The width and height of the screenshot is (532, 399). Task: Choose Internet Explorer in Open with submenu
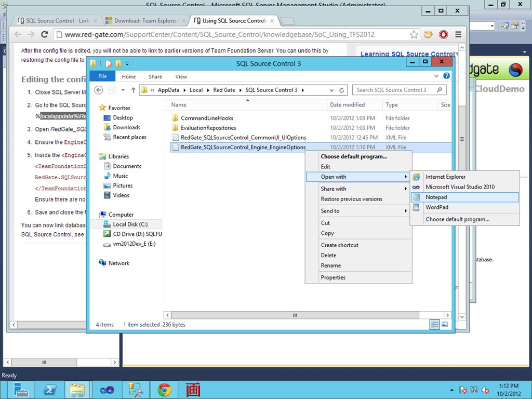464,177
